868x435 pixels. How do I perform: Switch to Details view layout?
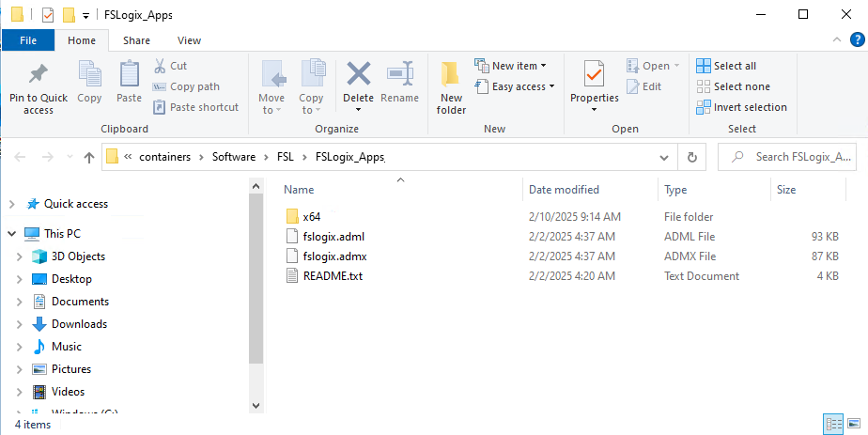click(833, 424)
